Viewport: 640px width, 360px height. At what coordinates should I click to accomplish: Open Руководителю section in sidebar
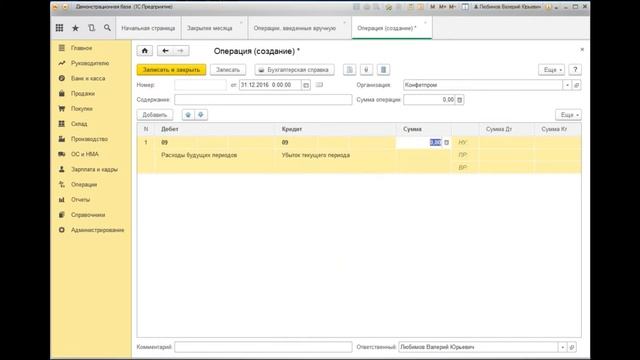pos(90,63)
